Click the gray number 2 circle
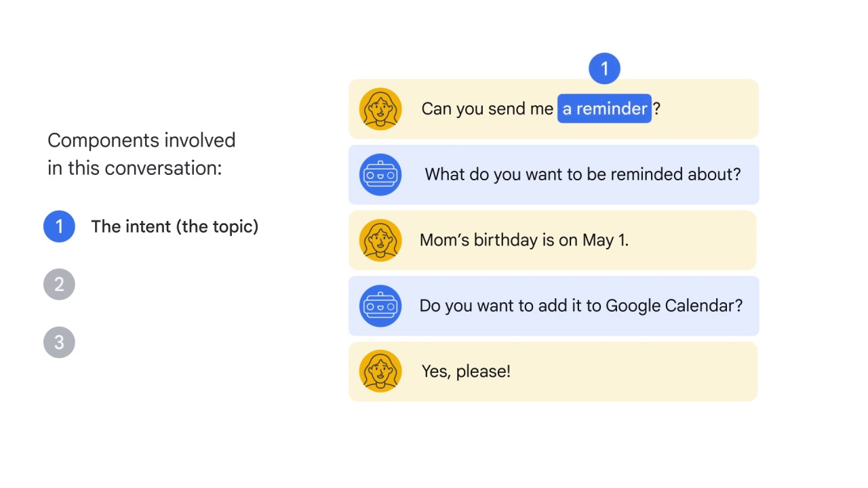The width and height of the screenshot is (868, 488). tap(59, 285)
